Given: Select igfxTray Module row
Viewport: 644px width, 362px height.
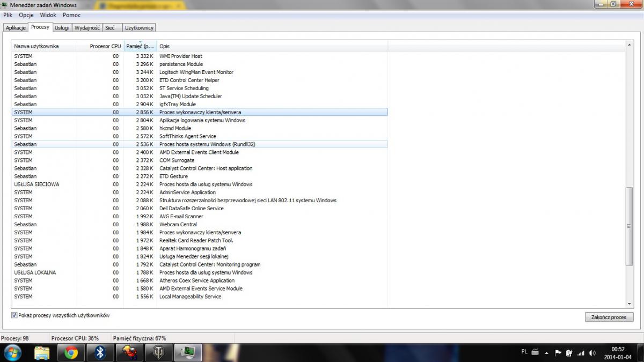Looking at the screenshot, I should coord(200,104).
